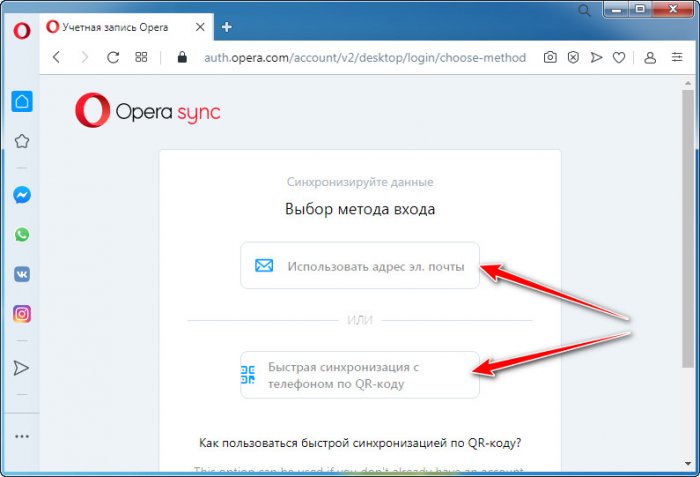Go back to previous page
The height and width of the screenshot is (477, 700).
tap(56, 57)
